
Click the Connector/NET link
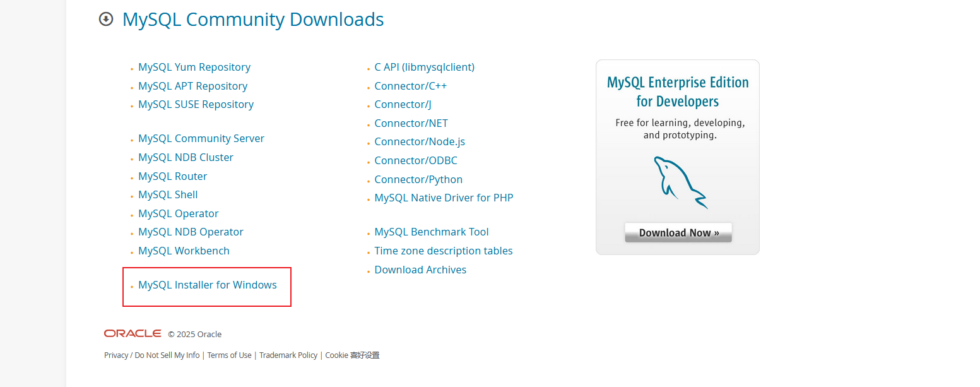(x=411, y=123)
